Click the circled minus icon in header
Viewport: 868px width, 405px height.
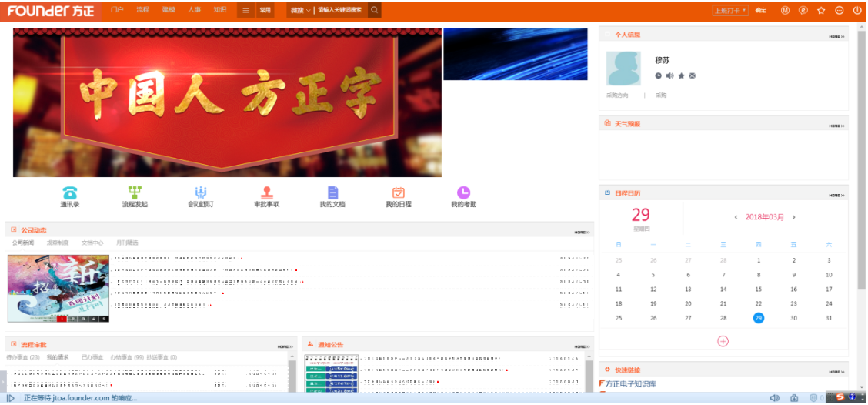point(840,10)
